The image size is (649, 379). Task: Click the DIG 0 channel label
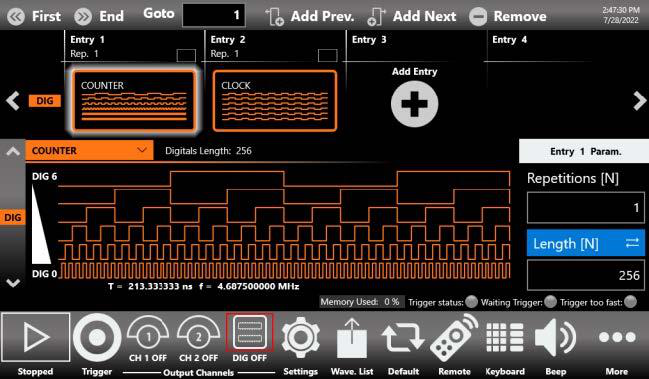(45, 274)
